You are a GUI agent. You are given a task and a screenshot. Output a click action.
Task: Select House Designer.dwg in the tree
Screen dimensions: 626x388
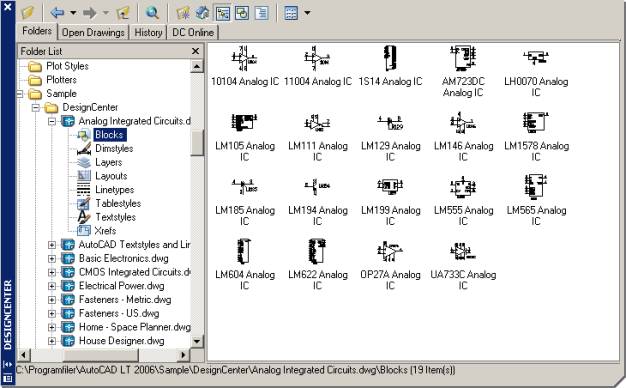point(121,341)
